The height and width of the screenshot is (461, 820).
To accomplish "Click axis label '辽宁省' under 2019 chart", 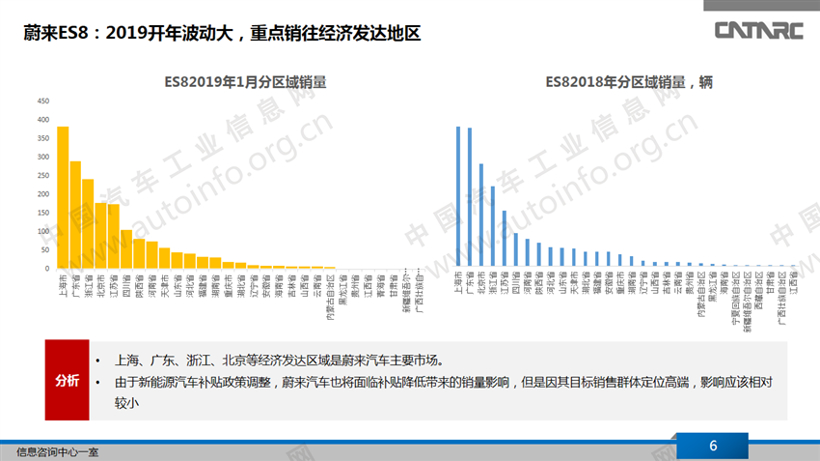I will point(254,285).
